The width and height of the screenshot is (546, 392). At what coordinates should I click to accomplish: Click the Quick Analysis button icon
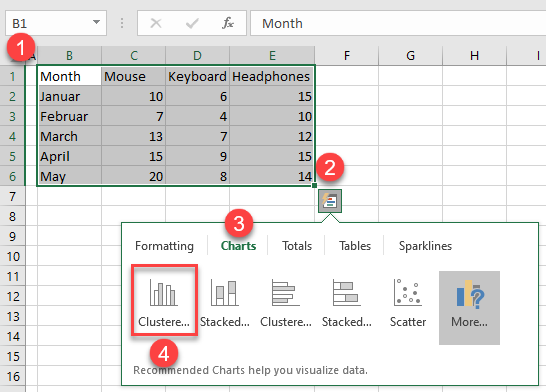click(330, 201)
